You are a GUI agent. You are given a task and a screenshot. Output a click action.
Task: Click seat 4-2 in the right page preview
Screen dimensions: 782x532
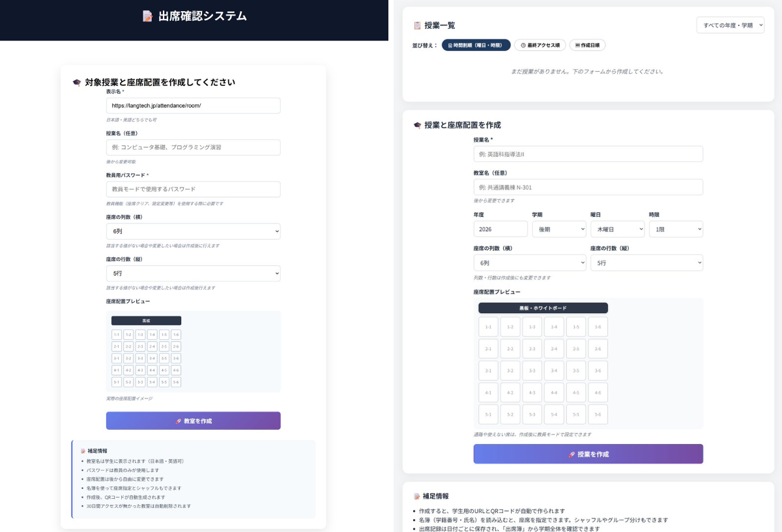click(510, 393)
